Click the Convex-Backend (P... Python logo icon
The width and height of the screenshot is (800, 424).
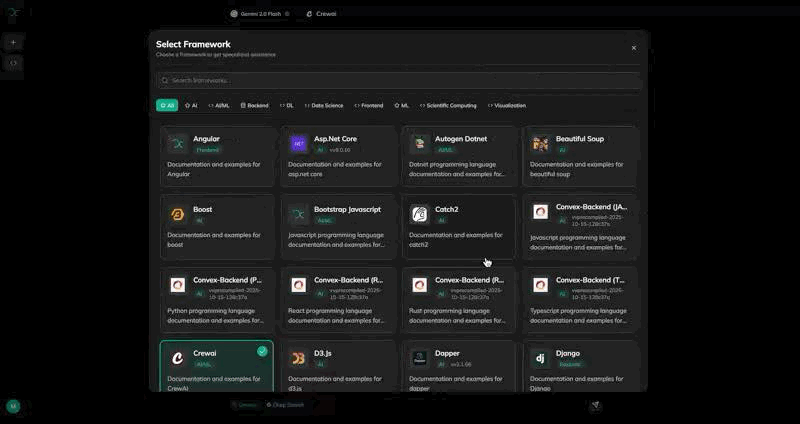click(178, 285)
